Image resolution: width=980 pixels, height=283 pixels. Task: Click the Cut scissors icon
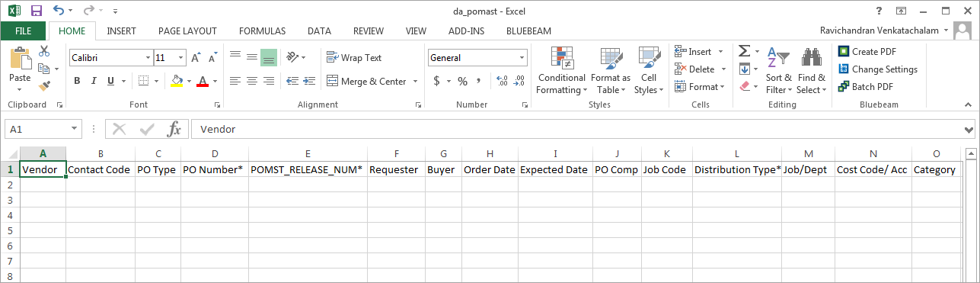coord(44,51)
